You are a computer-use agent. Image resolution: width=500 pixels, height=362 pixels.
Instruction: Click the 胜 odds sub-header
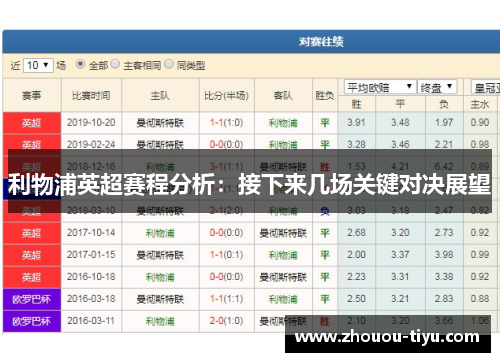[356, 104]
